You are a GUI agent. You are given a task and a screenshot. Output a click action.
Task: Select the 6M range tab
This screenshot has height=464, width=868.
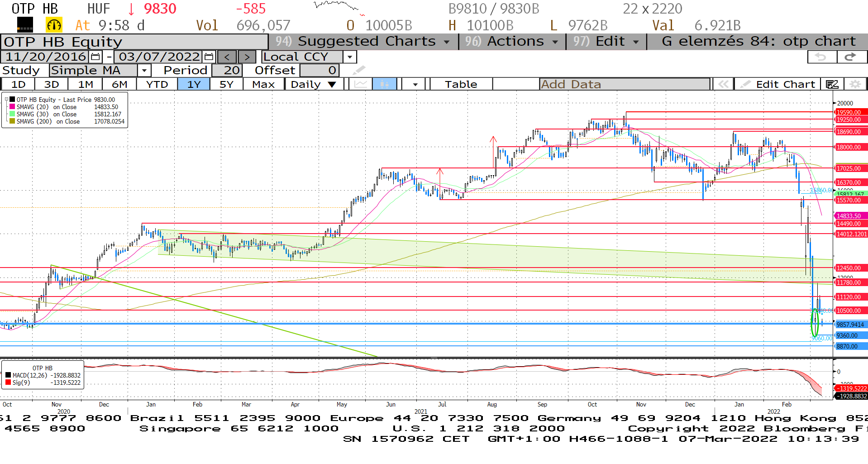point(119,84)
